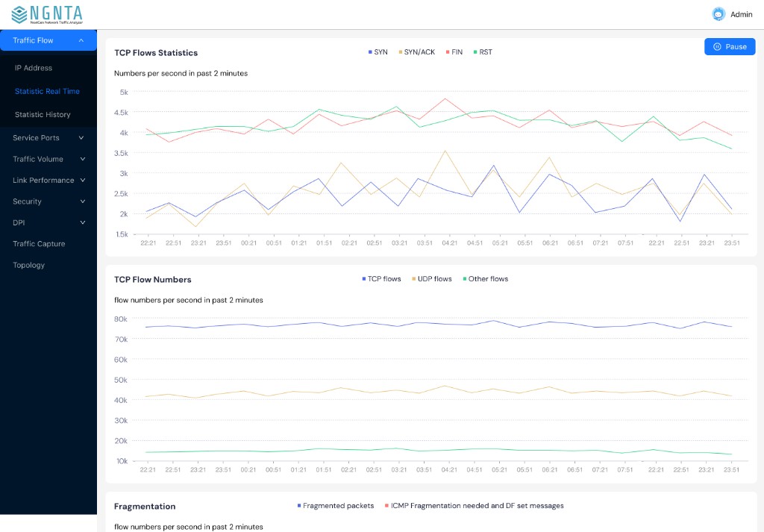Collapse the Traffic Flow menu

48,40
